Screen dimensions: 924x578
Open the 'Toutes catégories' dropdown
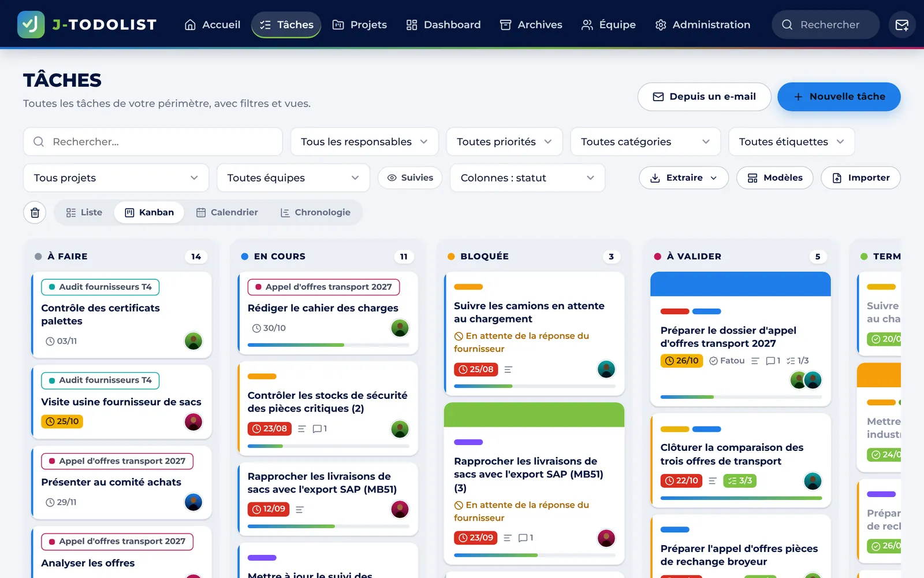point(646,142)
